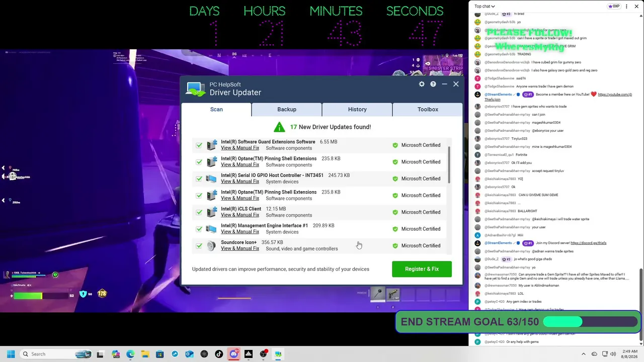
Task: Click the driver list scrollbar
Action: tap(448, 165)
